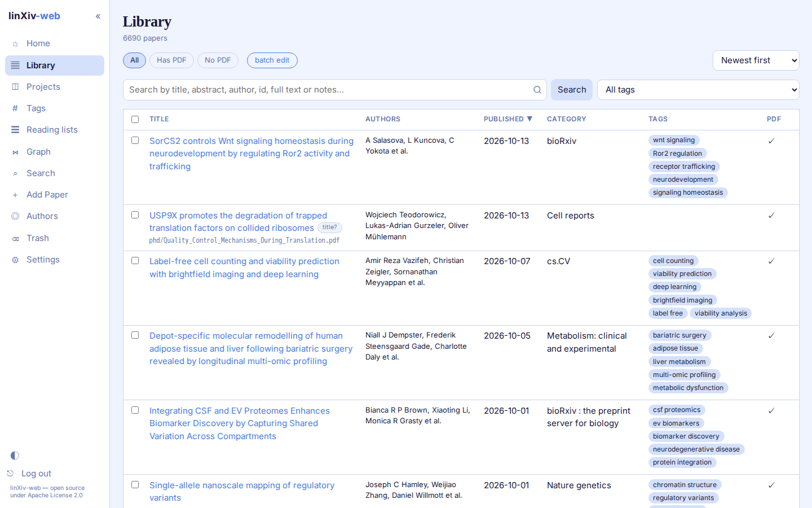Screen dimensions: 812x508
Task: Open Reading lists from the sidebar
Action: tap(55, 130)
